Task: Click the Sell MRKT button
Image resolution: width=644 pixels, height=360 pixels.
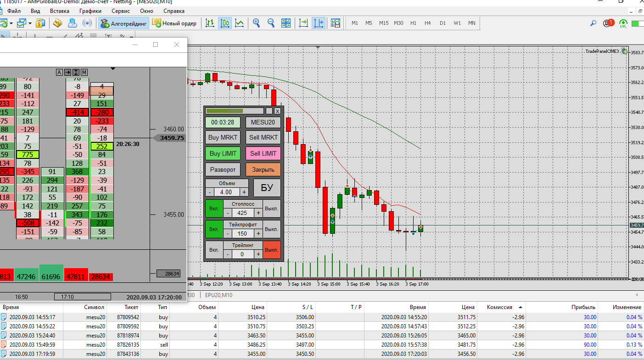Action: tap(263, 137)
